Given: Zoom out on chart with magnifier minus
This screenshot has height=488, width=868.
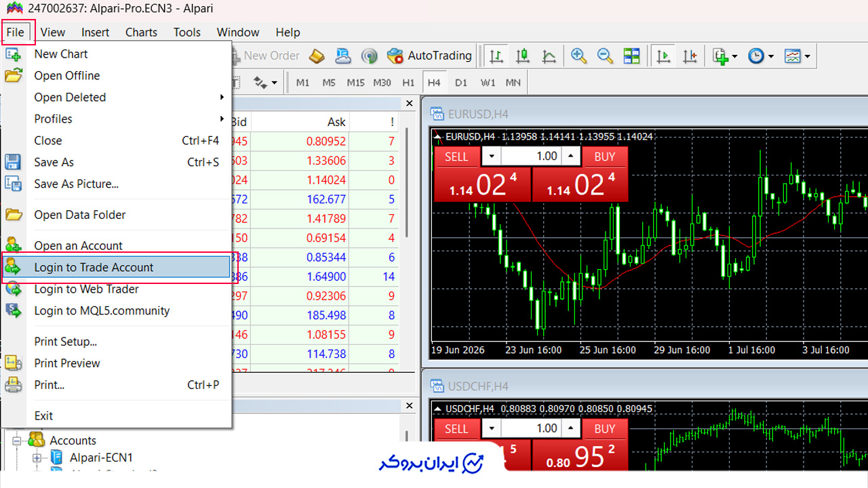Looking at the screenshot, I should click(605, 56).
